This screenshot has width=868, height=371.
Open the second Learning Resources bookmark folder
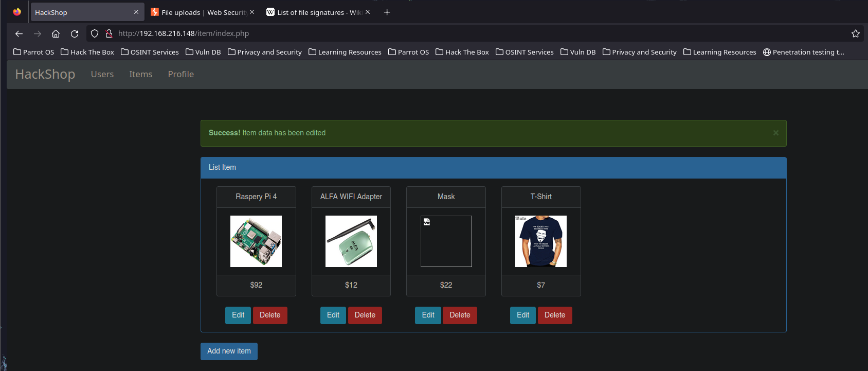720,52
